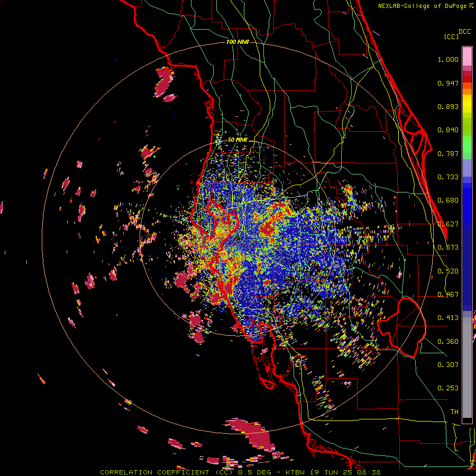Click the 0.680 scale value
The height and width of the screenshot is (476, 476).
click(448, 200)
